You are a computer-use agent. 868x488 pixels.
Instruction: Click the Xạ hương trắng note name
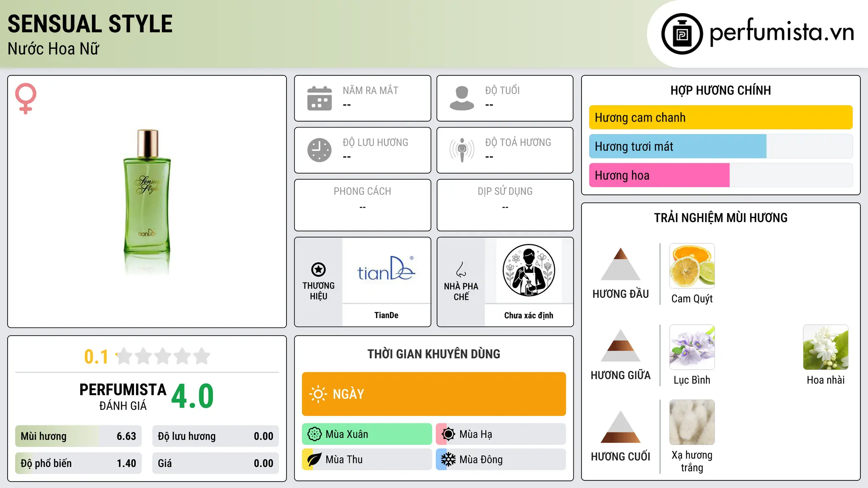click(692, 461)
